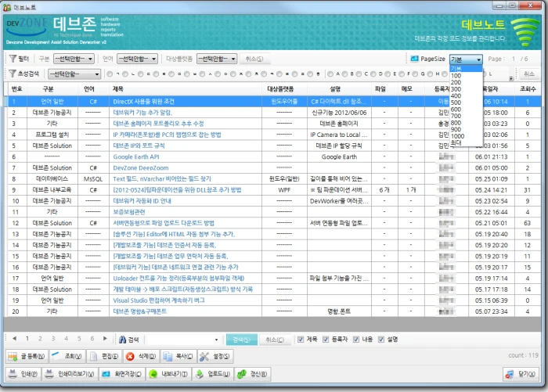The width and height of the screenshot is (548, 392).
Task: Click the 취소(C) search cancel button
Action: tap(275, 340)
